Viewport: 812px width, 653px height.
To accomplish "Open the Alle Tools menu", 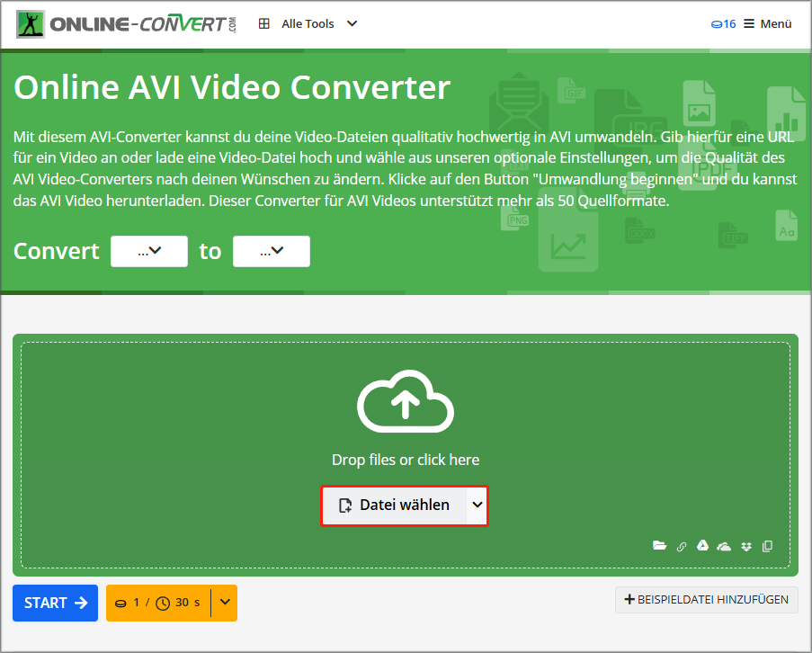I will pos(308,23).
